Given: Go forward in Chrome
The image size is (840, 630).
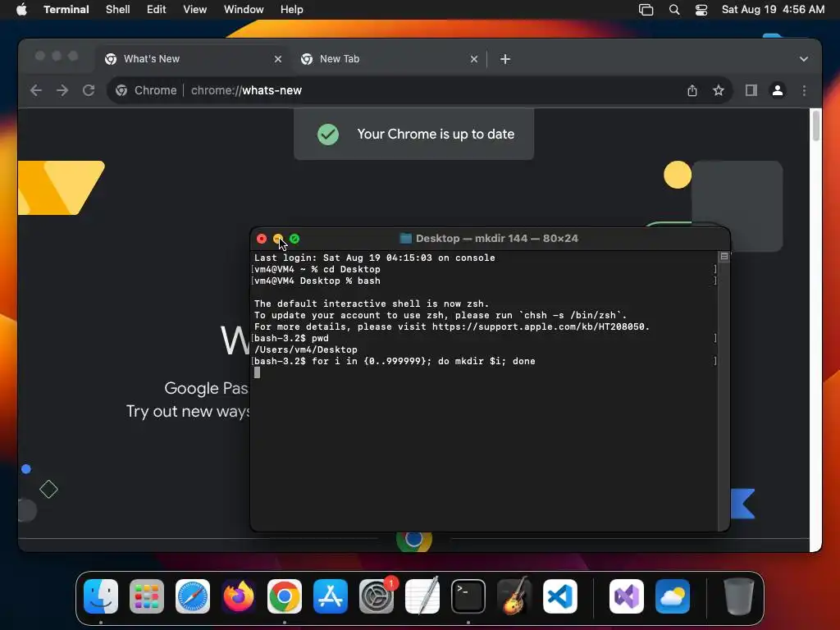Looking at the screenshot, I should tap(62, 90).
